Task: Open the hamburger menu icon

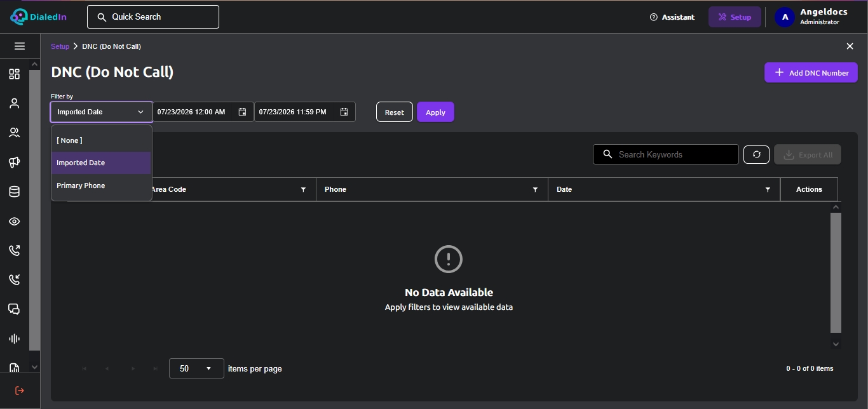Action: click(x=20, y=46)
